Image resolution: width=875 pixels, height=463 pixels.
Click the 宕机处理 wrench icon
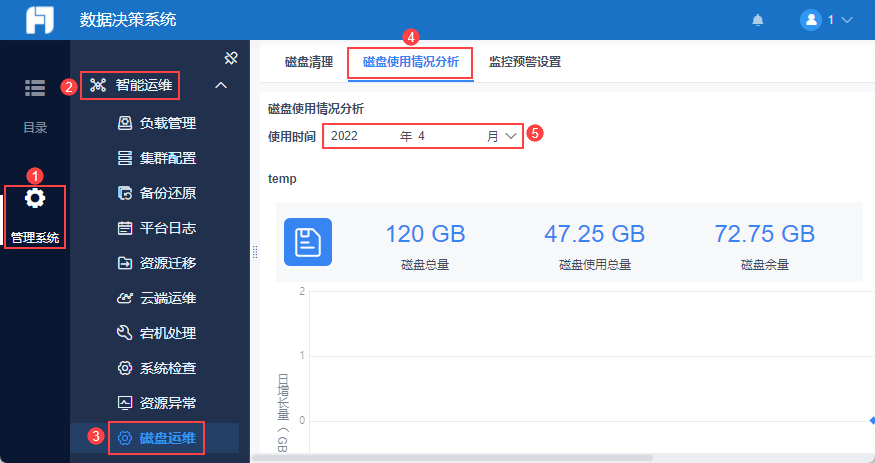click(125, 333)
